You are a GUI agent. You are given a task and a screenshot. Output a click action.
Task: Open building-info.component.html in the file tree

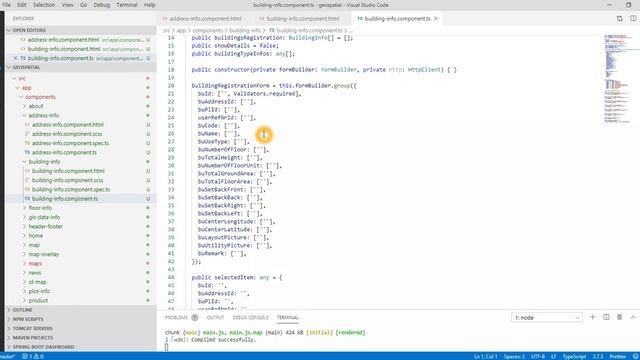[x=68, y=171]
